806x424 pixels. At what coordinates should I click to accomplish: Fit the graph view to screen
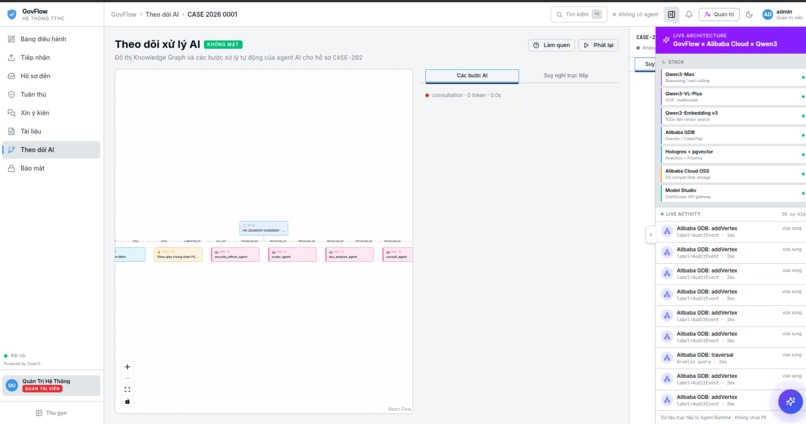pos(127,390)
